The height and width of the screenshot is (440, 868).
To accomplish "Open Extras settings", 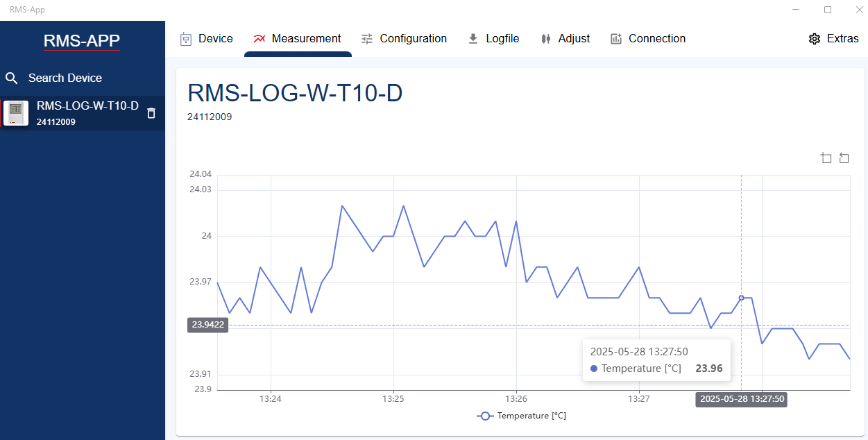I will point(834,39).
